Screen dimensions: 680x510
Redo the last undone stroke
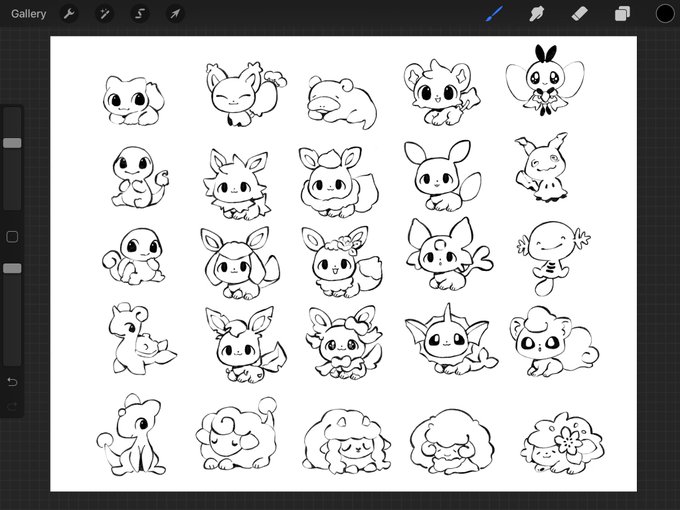[12, 406]
